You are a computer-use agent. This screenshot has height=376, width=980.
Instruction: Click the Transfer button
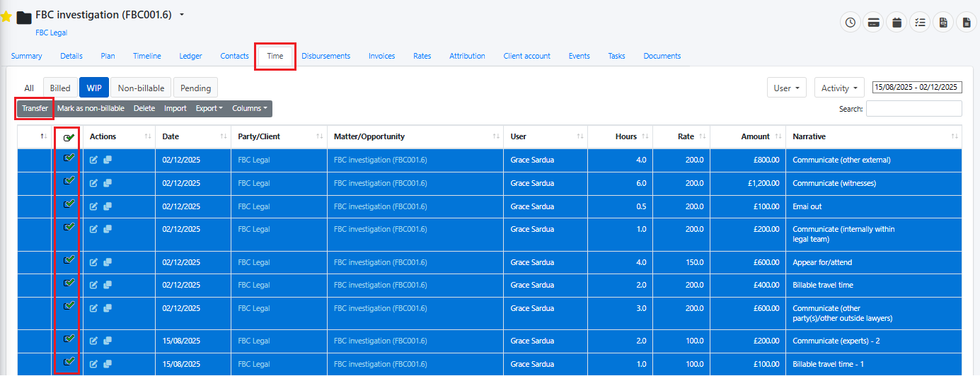35,109
